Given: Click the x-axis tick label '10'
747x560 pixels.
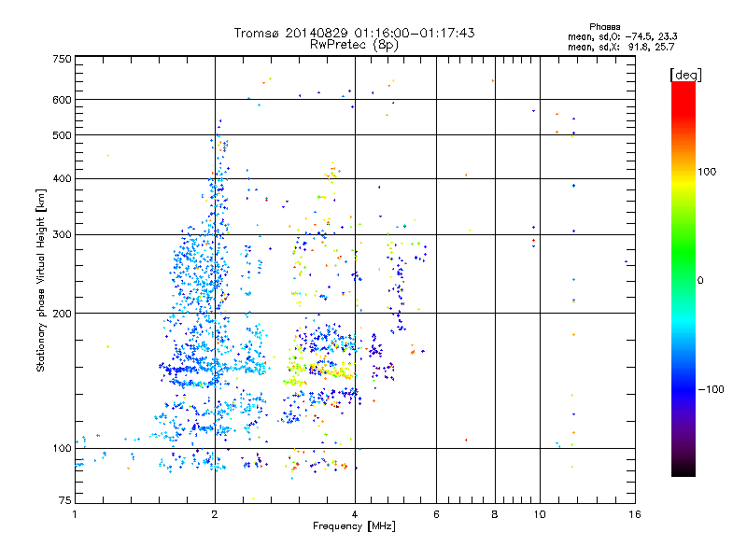Looking at the screenshot, I should 540,514.
